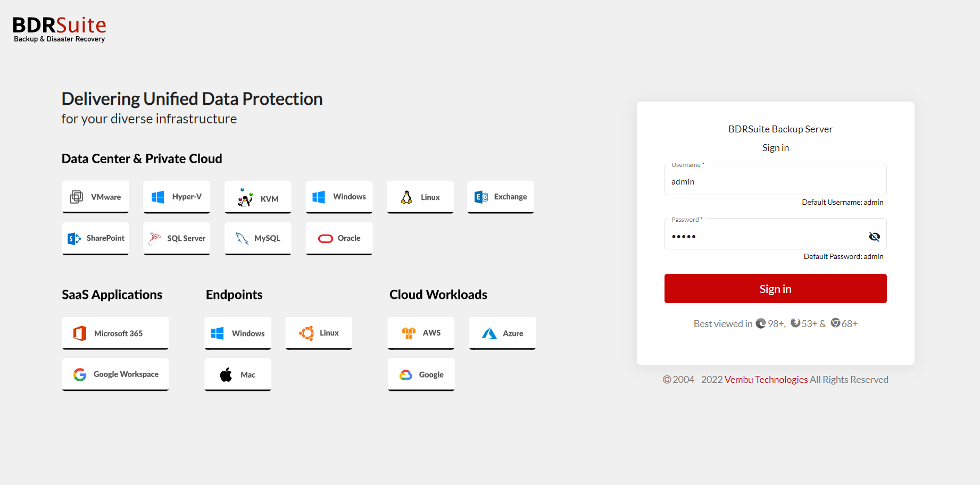
Task: Click the Mac apple icon
Action: 226,375
